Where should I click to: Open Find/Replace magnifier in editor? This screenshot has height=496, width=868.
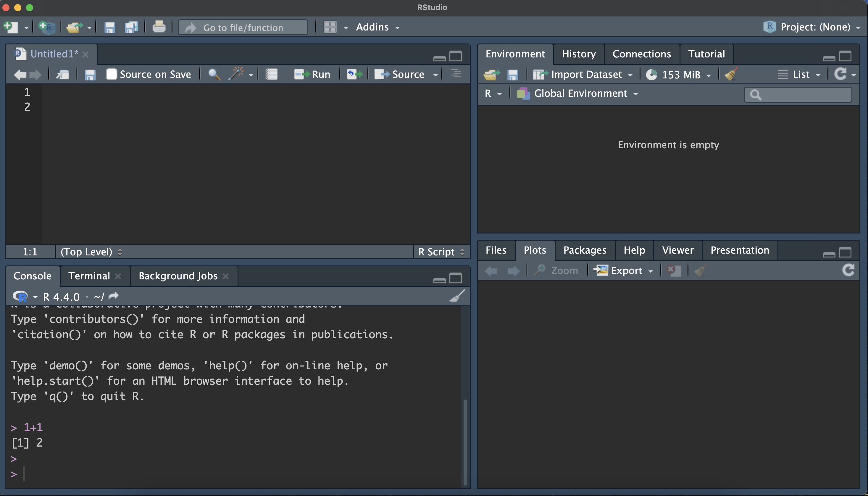(x=214, y=74)
